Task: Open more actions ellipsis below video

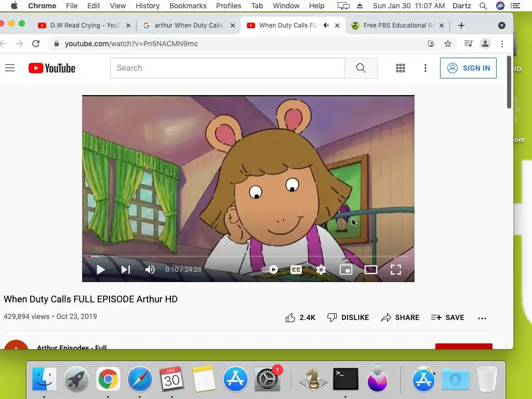Action: (x=482, y=318)
